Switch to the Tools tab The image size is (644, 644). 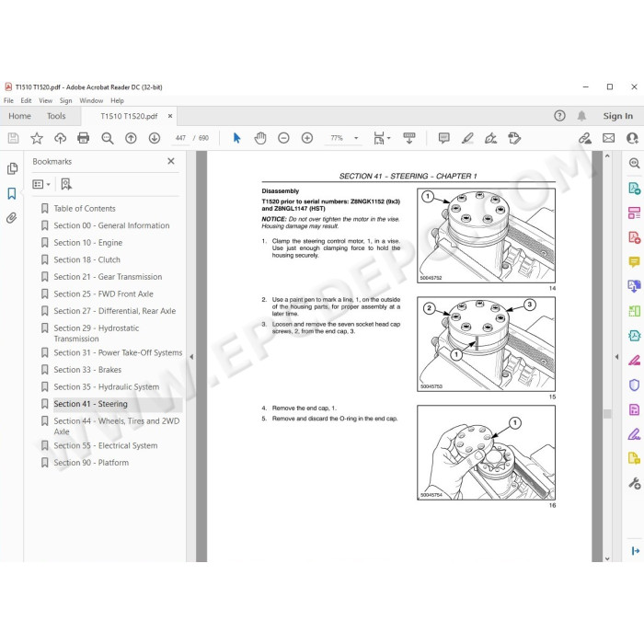click(56, 116)
